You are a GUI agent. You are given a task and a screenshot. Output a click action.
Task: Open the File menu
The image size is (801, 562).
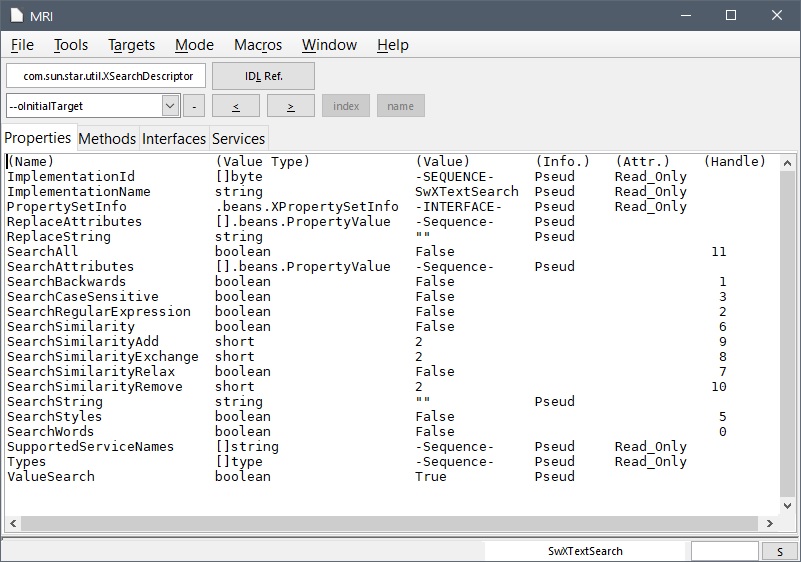[22, 45]
